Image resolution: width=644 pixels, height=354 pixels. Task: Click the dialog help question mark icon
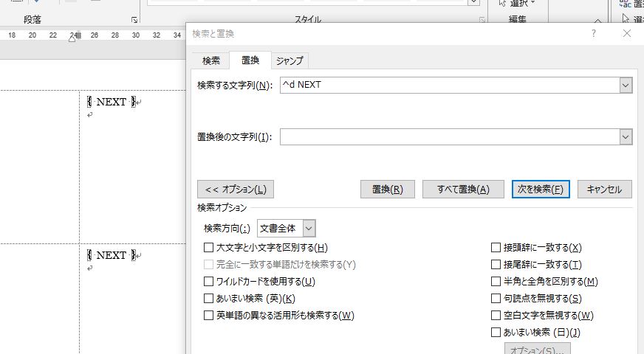click(594, 33)
